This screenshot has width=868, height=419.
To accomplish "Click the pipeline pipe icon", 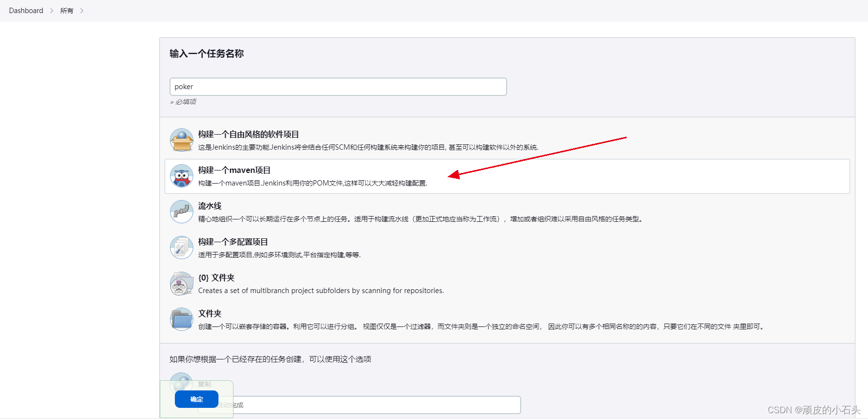I will click(182, 212).
